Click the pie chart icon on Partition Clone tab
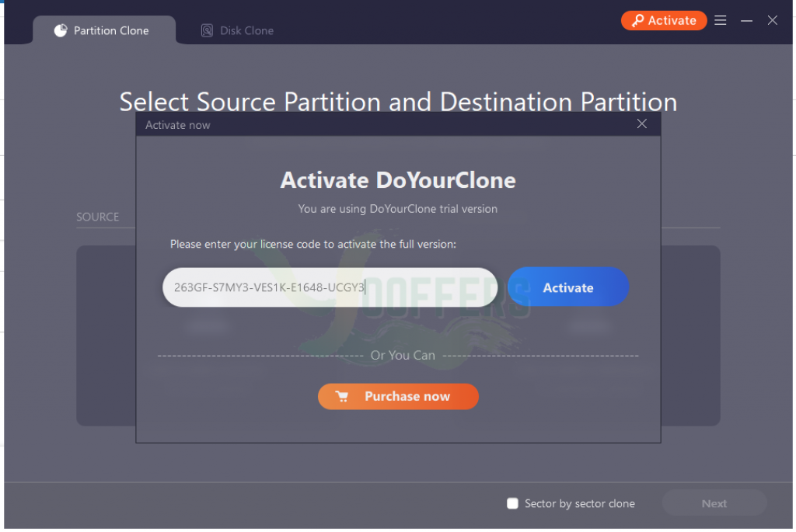 tap(61, 30)
